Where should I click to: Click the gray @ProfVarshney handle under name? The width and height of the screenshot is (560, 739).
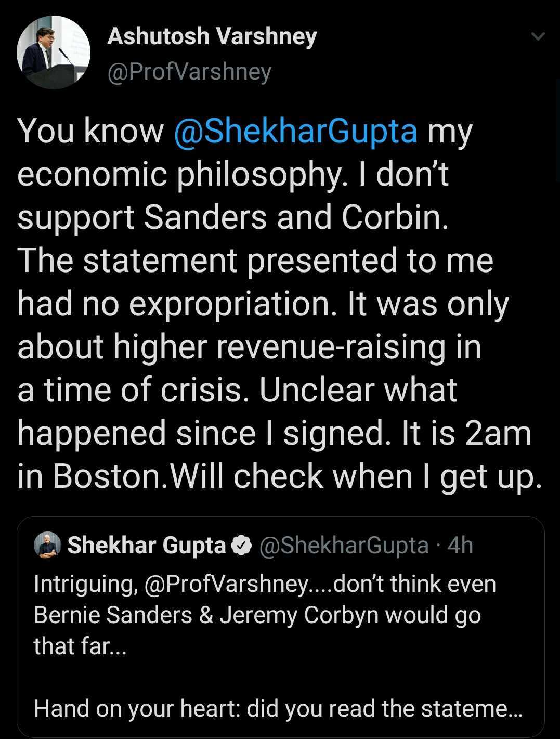[189, 72]
